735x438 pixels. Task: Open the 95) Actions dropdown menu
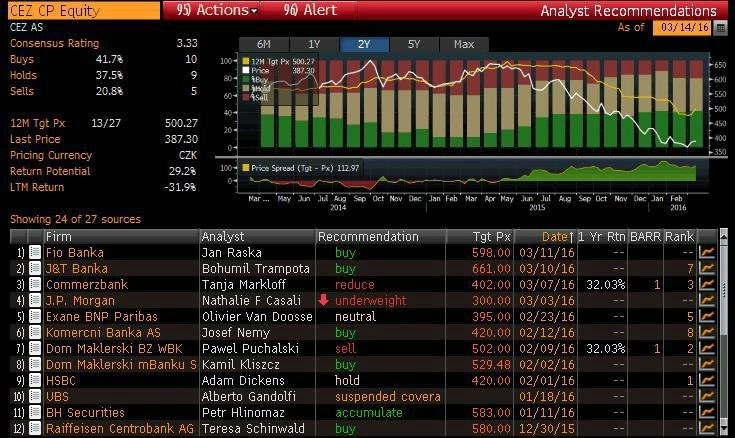pos(217,10)
